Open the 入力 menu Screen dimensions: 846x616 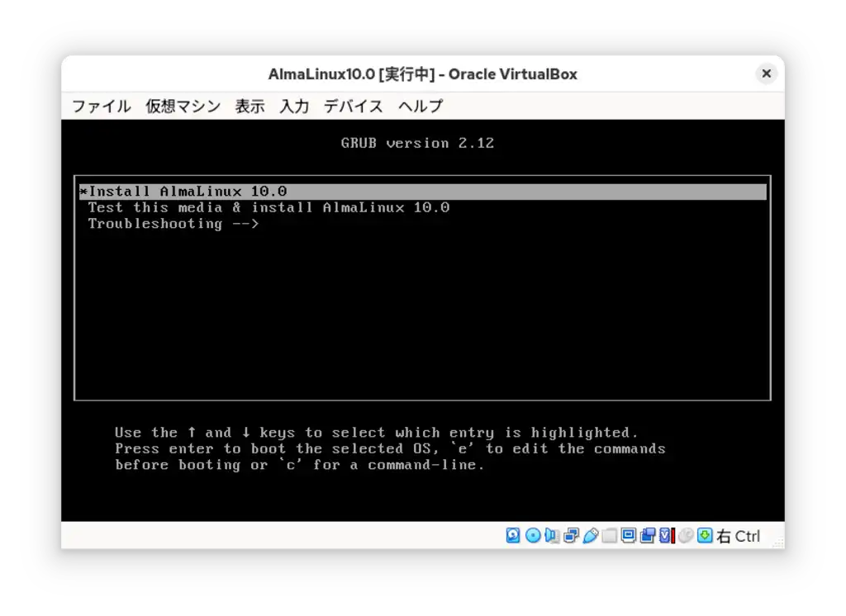294,106
